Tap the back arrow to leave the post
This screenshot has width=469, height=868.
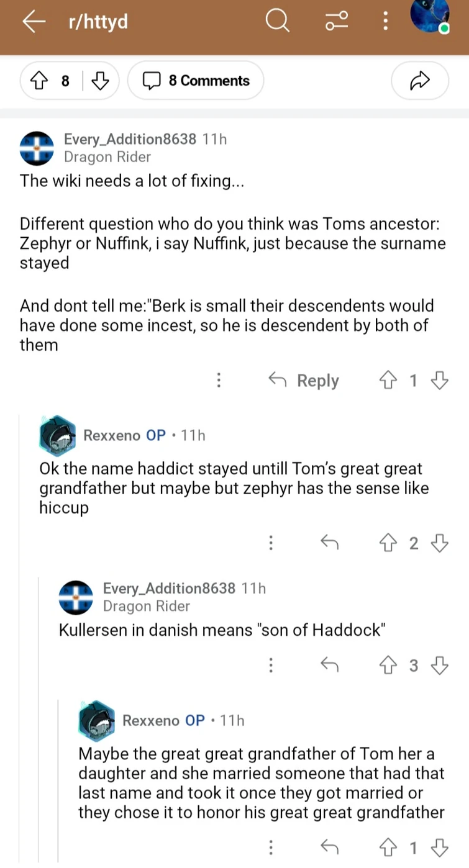coord(34,20)
